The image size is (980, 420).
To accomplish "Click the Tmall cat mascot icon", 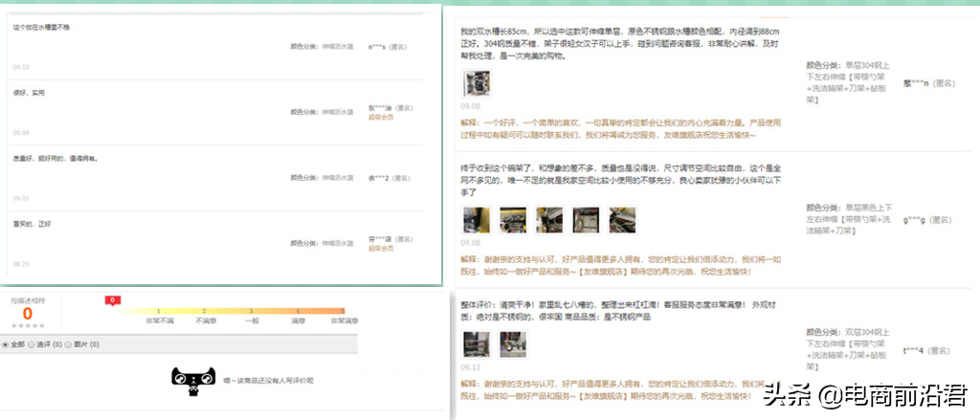I will (193, 383).
